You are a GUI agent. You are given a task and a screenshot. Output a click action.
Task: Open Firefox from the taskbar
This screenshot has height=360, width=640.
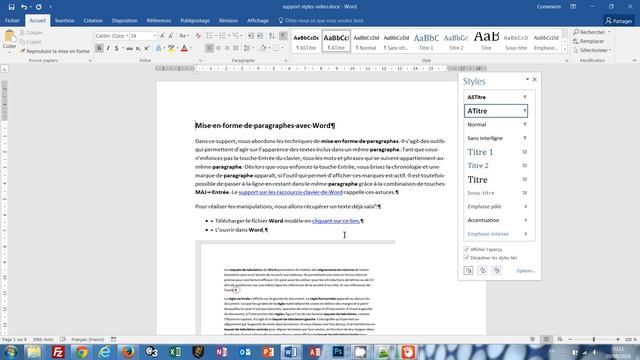(x=128, y=352)
